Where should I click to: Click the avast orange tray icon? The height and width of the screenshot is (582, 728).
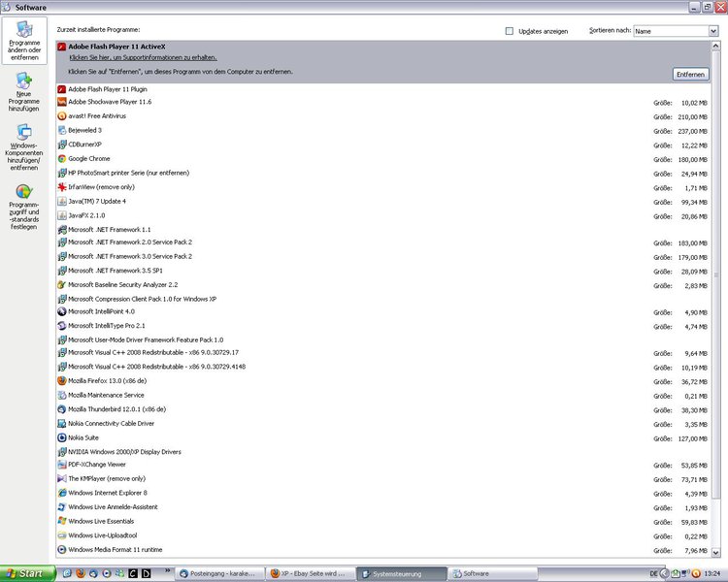[696, 573]
